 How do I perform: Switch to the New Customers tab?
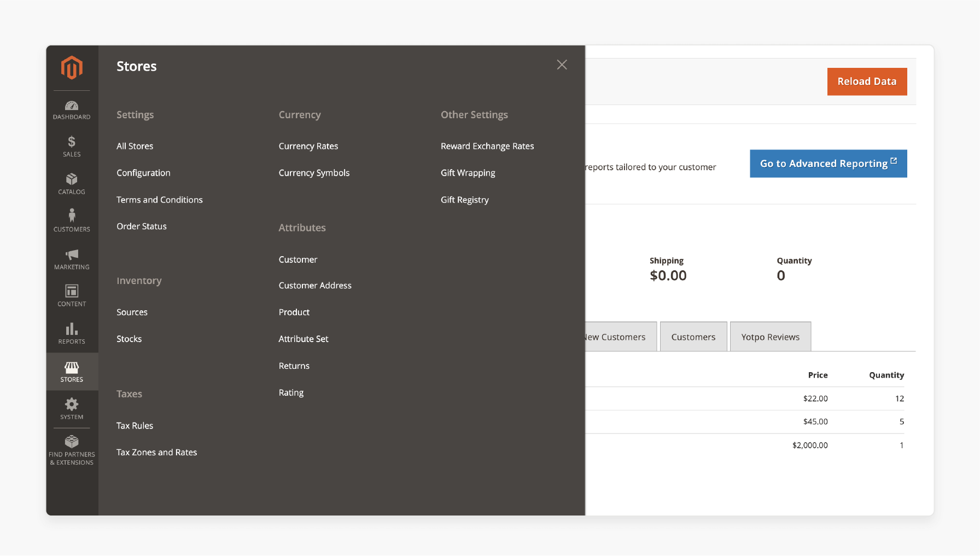point(621,337)
